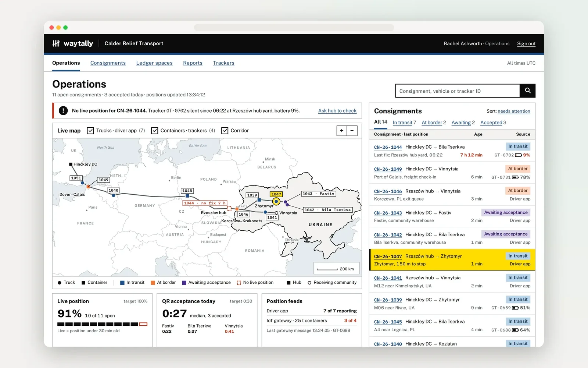Open consignment CN-26-1047
Image resolution: width=588 pixels, height=368 pixels.
[x=388, y=256]
